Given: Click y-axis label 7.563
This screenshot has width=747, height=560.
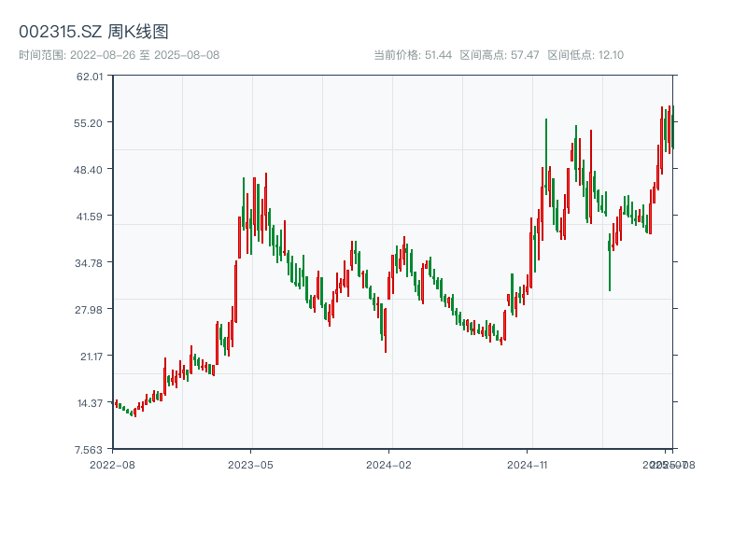Looking at the screenshot, I should [89, 450].
